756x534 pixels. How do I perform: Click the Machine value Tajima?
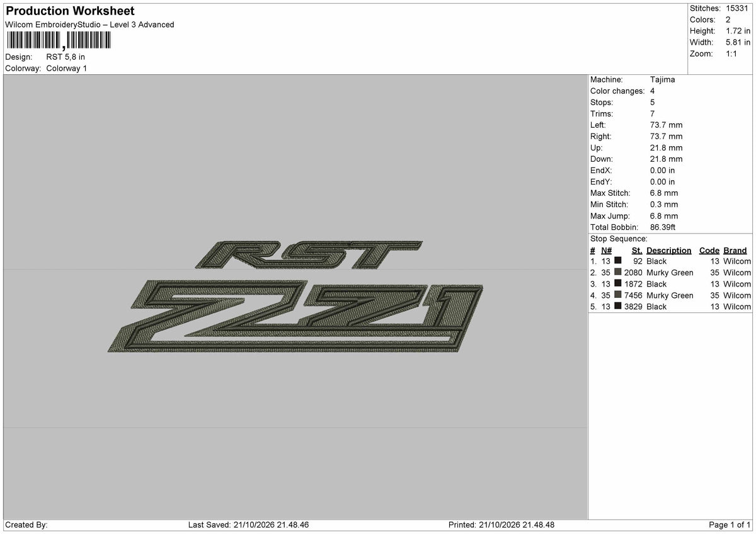[x=662, y=80]
